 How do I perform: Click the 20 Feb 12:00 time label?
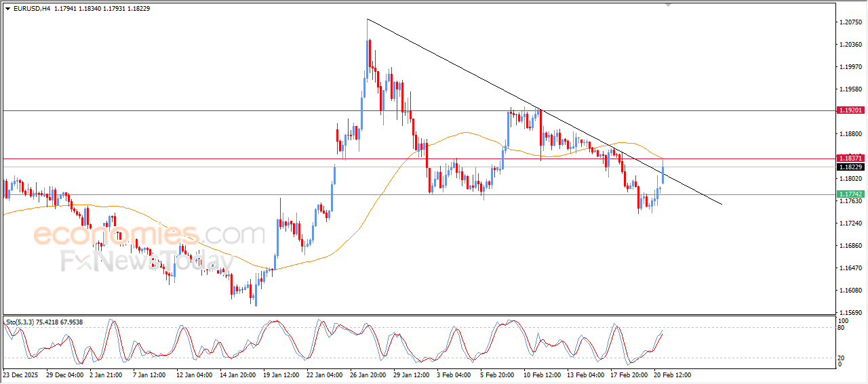672,375
